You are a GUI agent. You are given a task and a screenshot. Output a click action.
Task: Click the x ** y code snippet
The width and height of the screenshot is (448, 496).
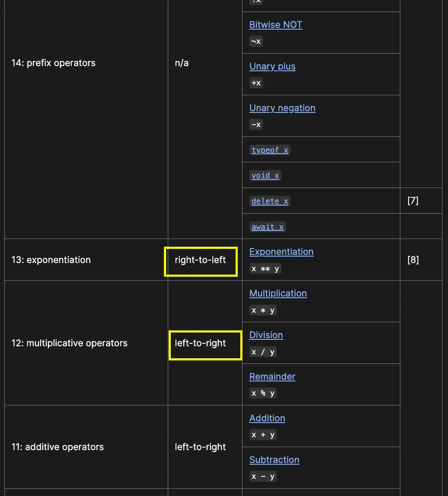pyautogui.click(x=265, y=269)
